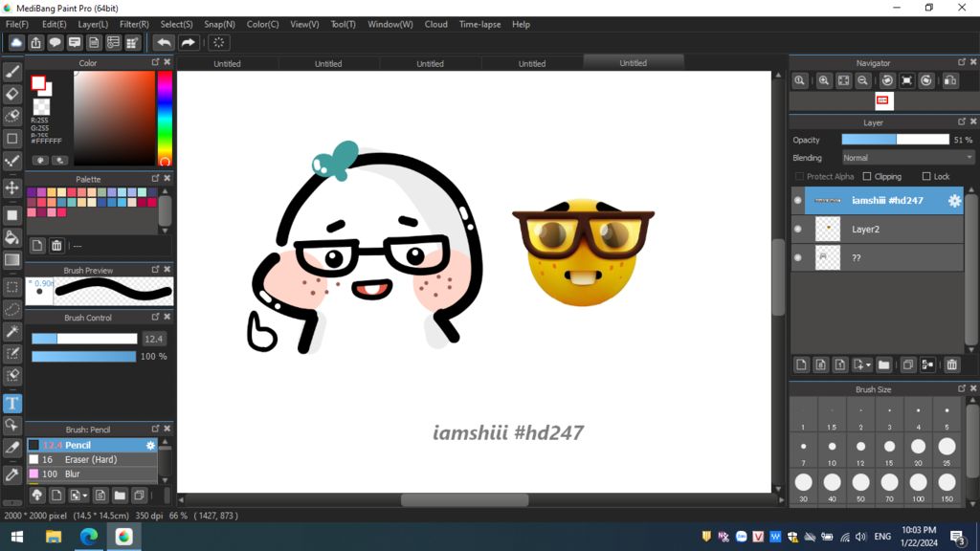Viewport: 980px width, 551px height.
Task: Hide the iamshiii #hd247 layer
Action: pos(797,201)
